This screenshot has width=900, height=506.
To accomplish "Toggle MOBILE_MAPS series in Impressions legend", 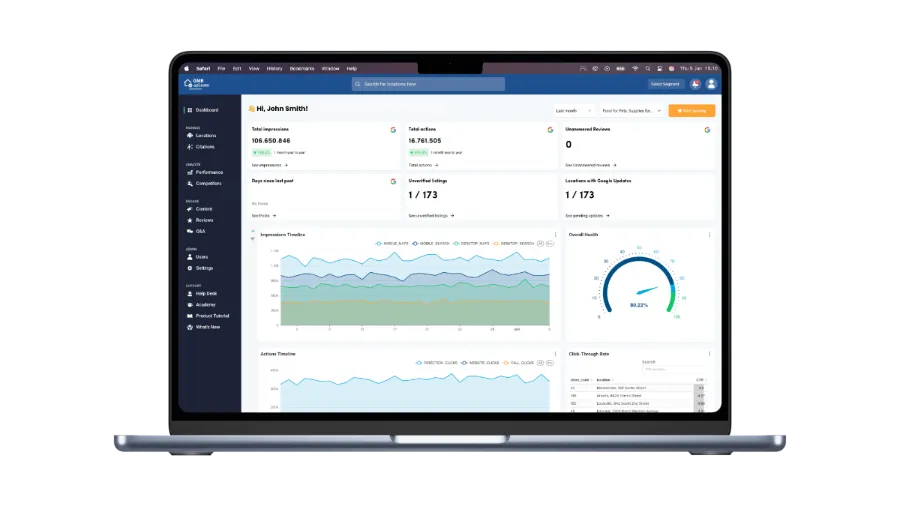I will tap(392, 244).
